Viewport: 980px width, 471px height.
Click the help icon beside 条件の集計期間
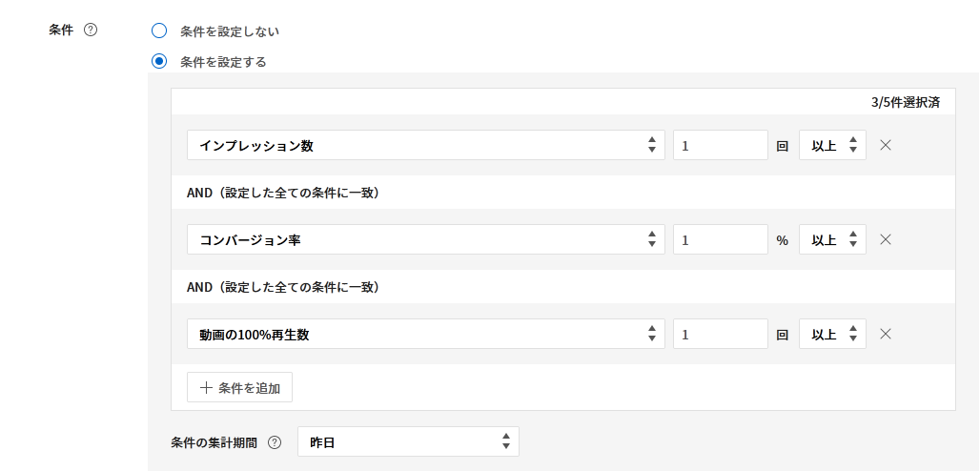275,442
